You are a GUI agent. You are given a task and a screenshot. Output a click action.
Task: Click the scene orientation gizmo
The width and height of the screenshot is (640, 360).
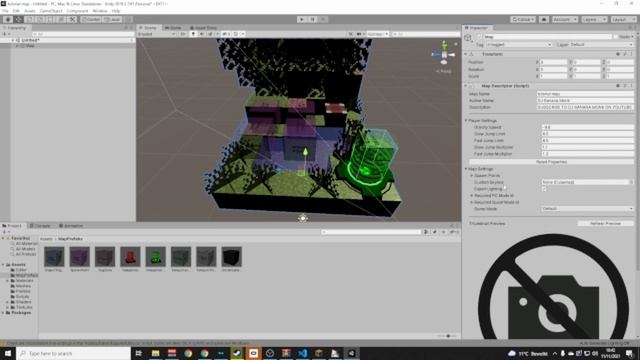click(x=444, y=54)
